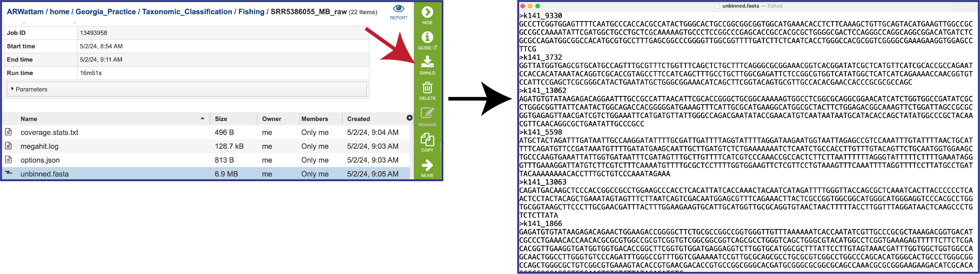The image size is (980, 274).
Task: Click the COPY icon
Action: pyautogui.click(x=427, y=139)
